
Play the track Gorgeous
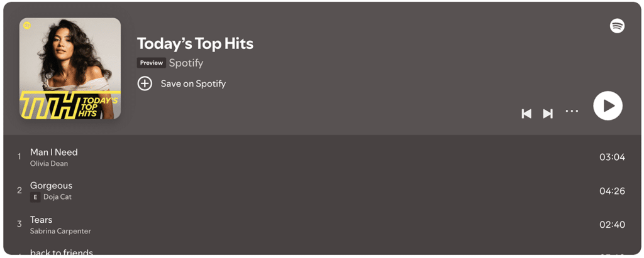tap(51, 186)
